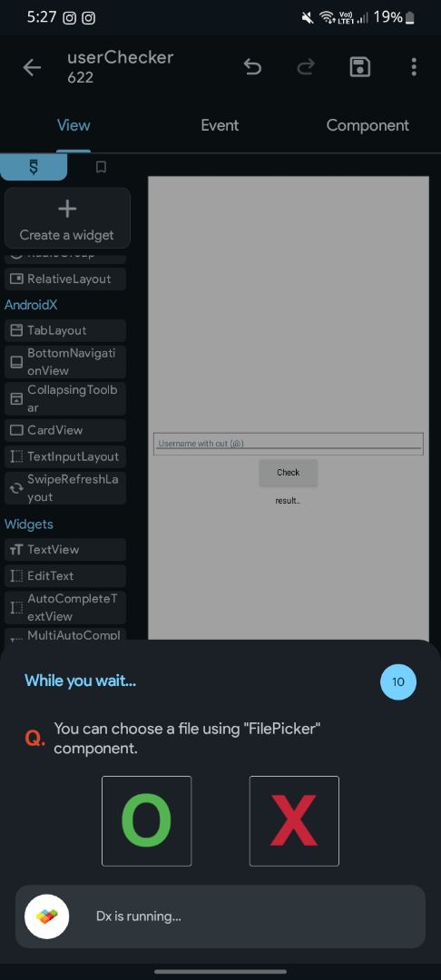This screenshot has height=980, width=441.
Task: Tap the Sketchware logo icon
Action: pos(46,916)
